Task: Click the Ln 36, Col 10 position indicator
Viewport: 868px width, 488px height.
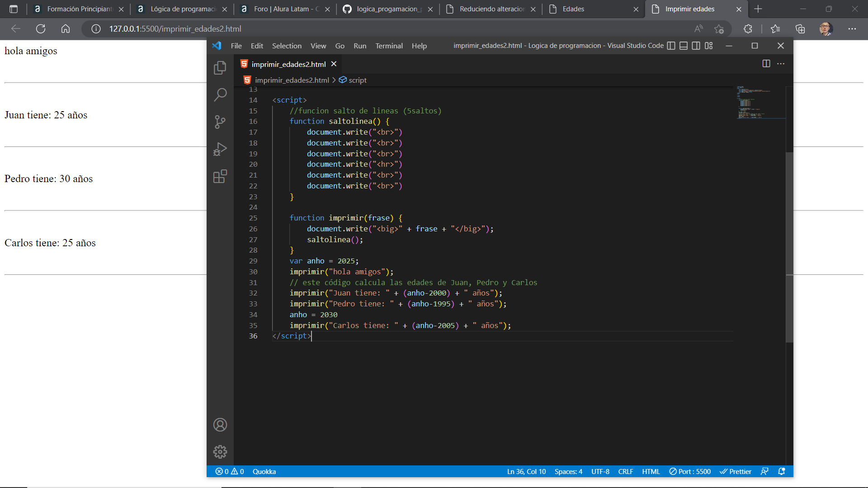Action: coord(526,471)
